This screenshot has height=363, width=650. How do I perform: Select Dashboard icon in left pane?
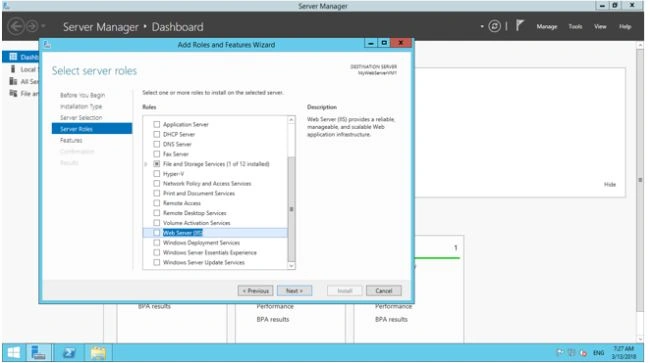pos(13,57)
